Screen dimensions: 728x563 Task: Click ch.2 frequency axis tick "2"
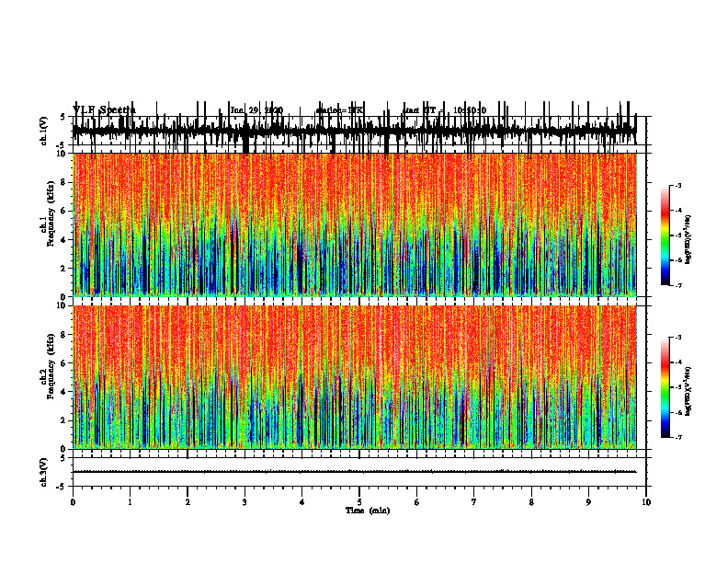pos(63,420)
